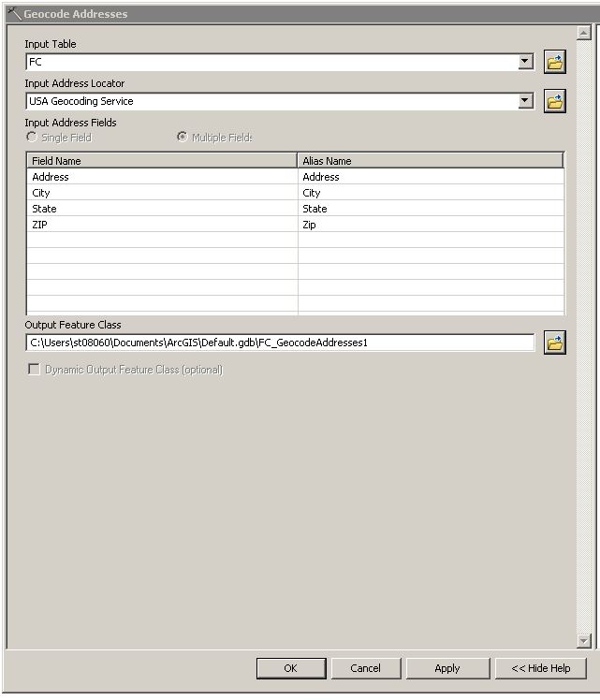Cancel the Geocode Addresses dialog
The image size is (600, 700).
pos(366,668)
